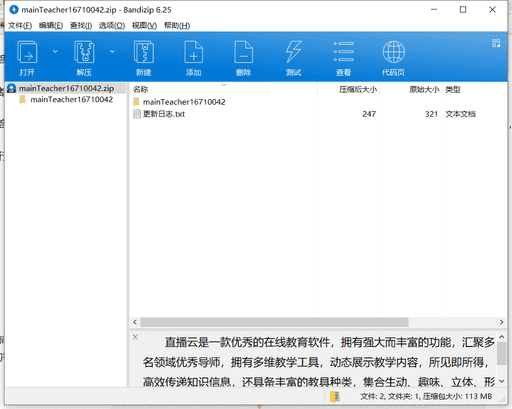The height and width of the screenshot is (409, 512).
Task: Minimize the Bandizip window
Action: pos(434,10)
